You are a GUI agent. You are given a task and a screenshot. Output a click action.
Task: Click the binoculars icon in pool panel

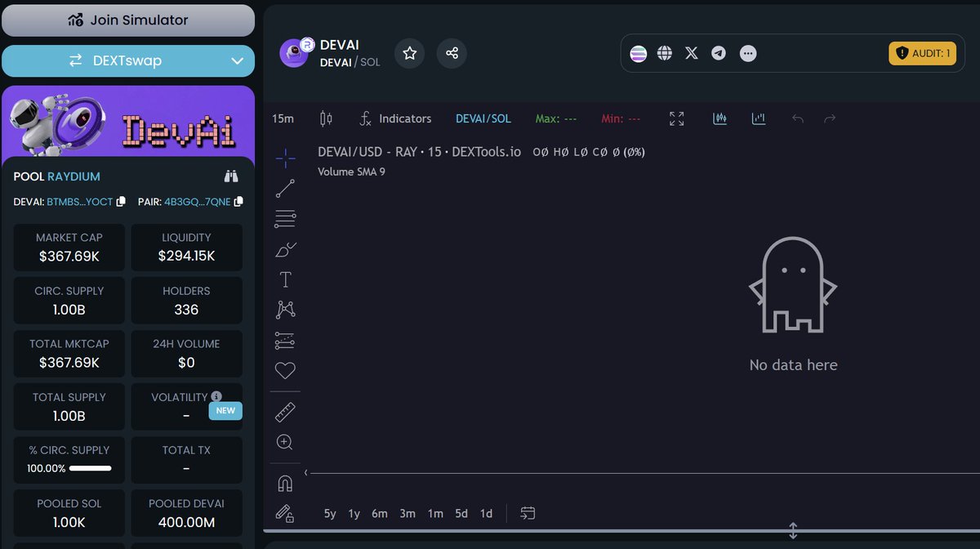(x=231, y=176)
